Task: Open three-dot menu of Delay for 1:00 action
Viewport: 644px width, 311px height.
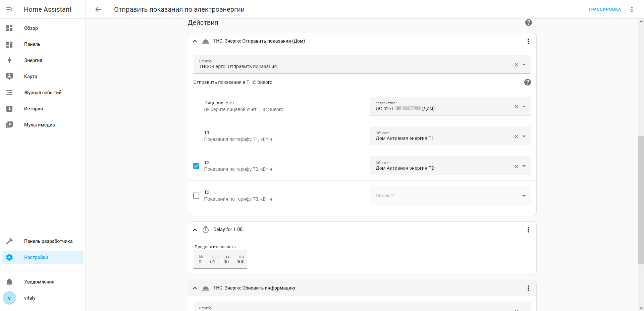Action: coord(528,230)
